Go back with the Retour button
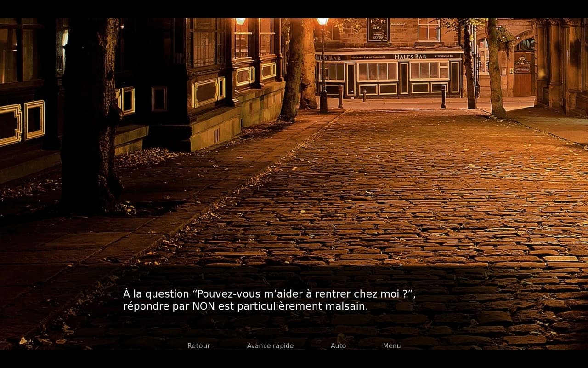588x368 pixels. tap(198, 345)
